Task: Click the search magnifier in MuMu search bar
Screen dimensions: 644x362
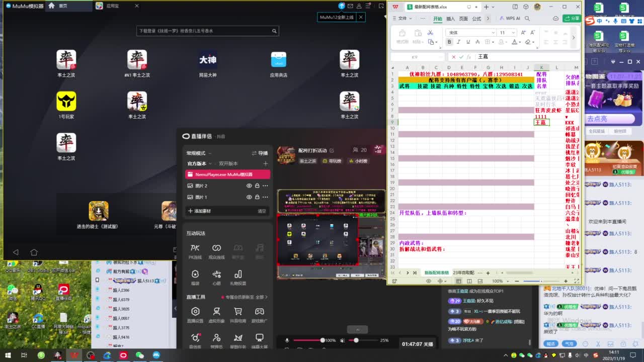Action: click(x=274, y=31)
